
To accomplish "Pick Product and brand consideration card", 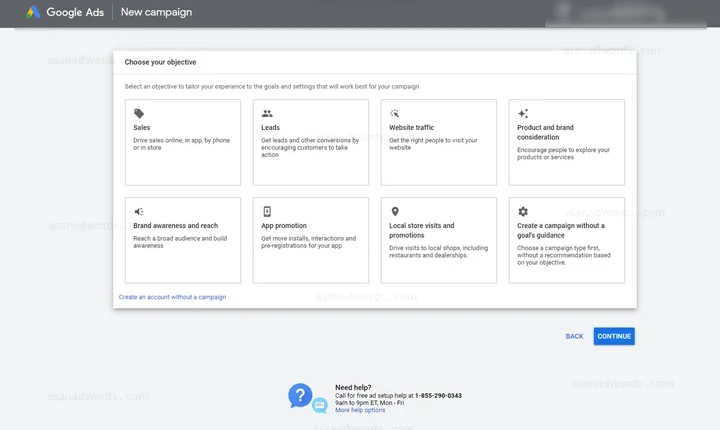I will click(567, 142).
